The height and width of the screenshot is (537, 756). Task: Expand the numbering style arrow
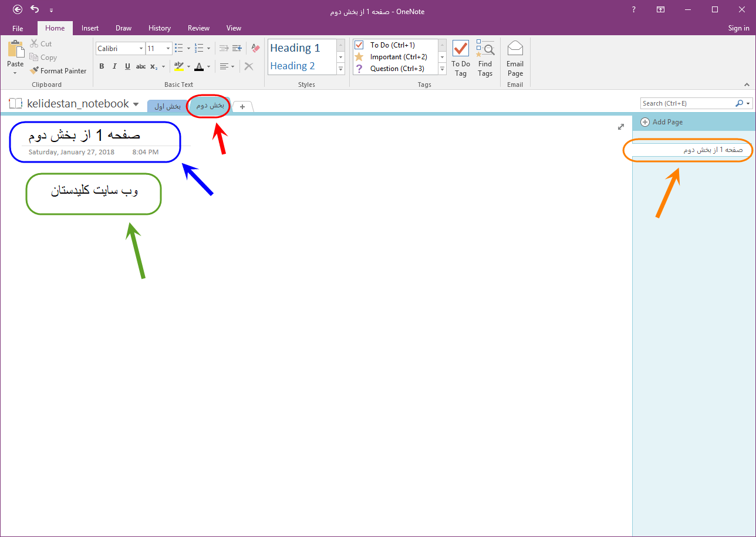pos(208,49)
